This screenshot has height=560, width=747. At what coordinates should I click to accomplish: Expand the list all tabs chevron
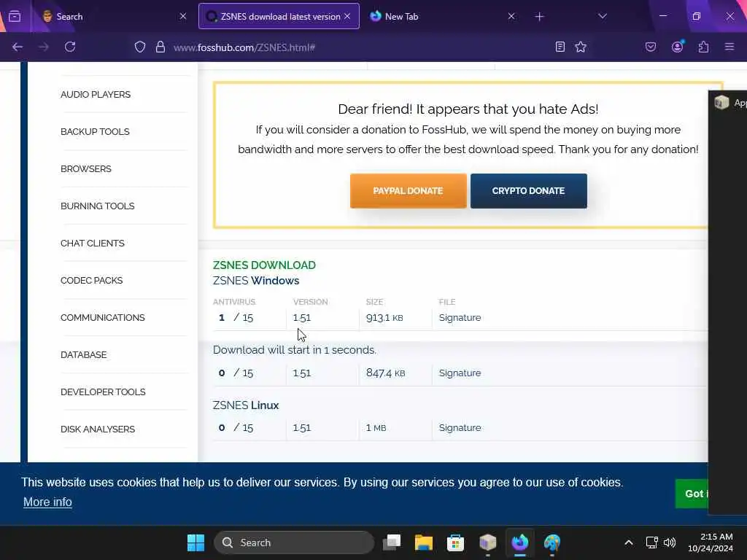click(x=603, y=16)
